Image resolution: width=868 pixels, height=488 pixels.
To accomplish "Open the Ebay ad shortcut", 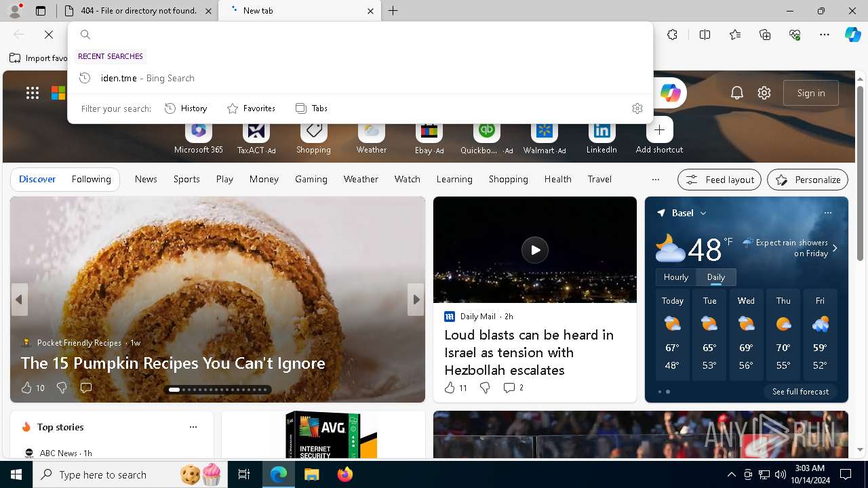I will pyautogui.click(x=429, y=138).
